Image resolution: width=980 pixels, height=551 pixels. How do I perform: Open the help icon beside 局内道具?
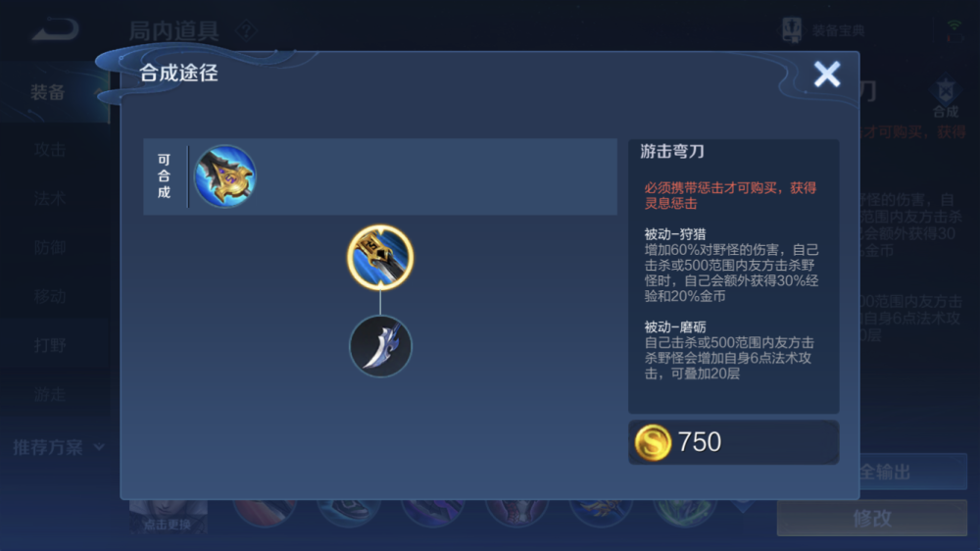(246, 30)
